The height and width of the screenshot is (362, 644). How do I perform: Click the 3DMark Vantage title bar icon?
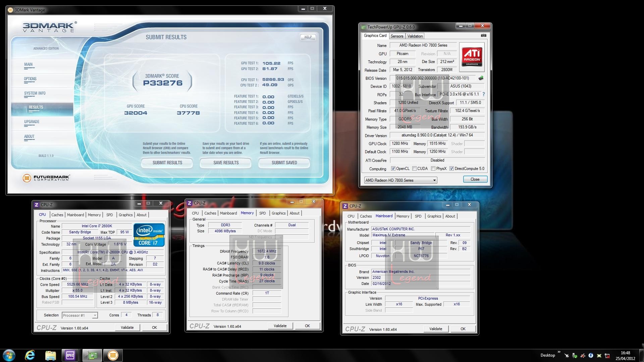click(x=11, y=10)
